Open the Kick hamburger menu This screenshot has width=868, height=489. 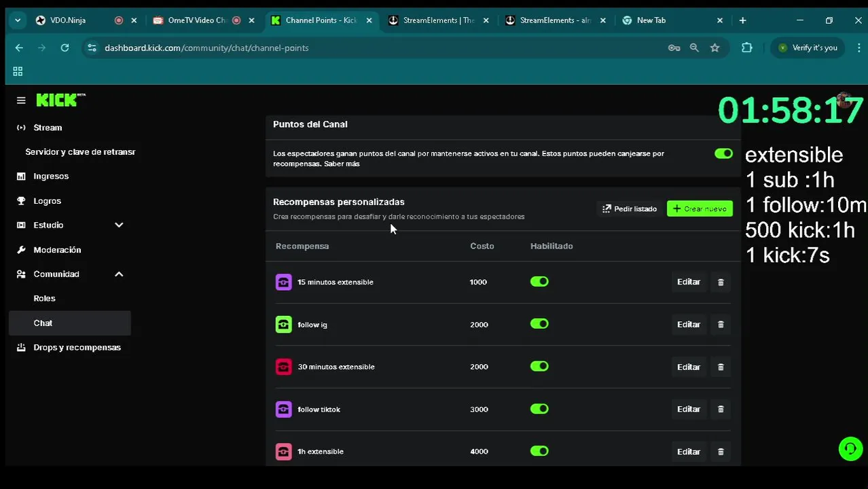coord(21,101)
